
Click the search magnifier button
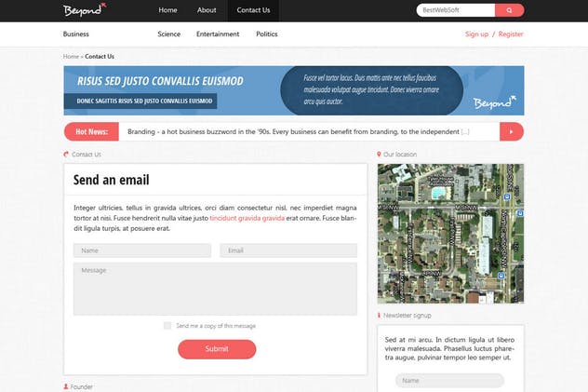509,10
